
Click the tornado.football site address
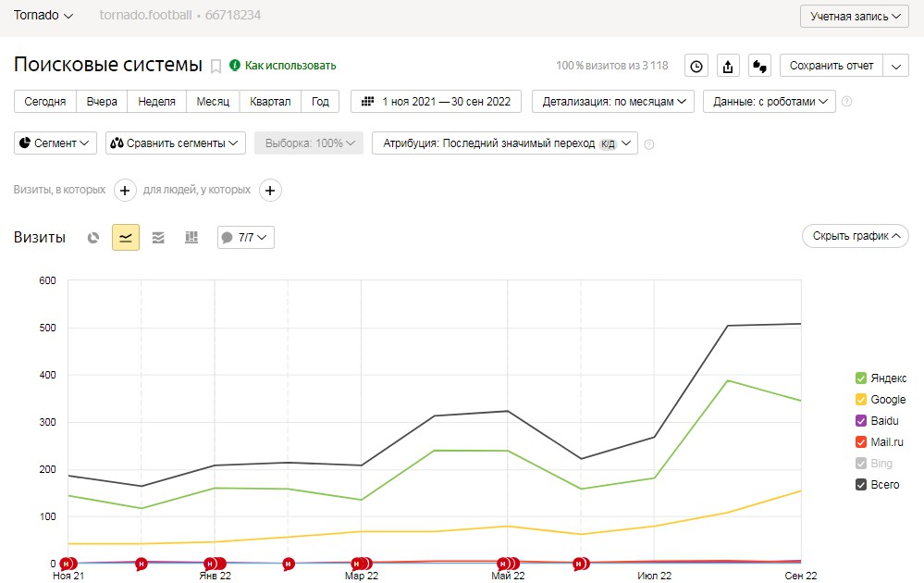pos(145,16)
